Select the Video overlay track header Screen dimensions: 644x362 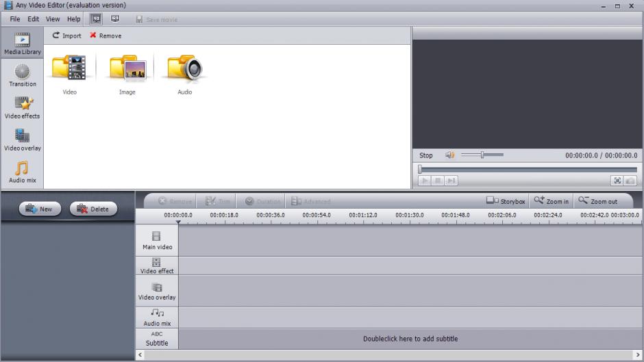(x=157, y=292)
